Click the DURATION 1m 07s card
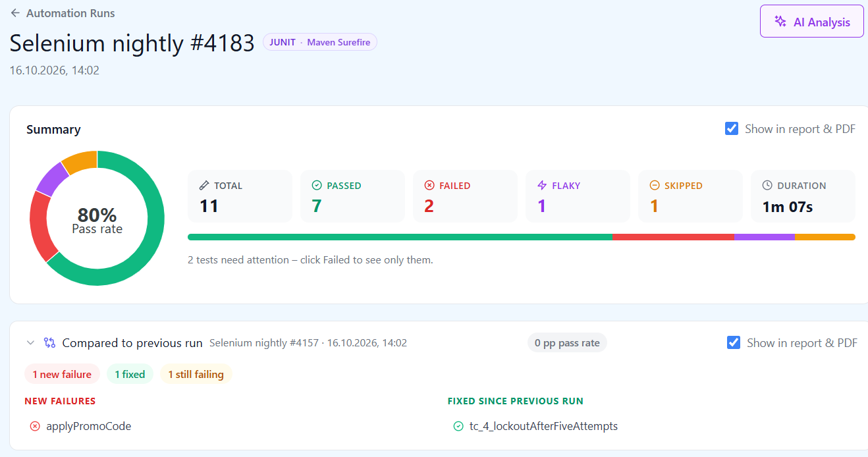Image resolution: width=868 pixels, height=457 pixels. (x=803, y=196)
